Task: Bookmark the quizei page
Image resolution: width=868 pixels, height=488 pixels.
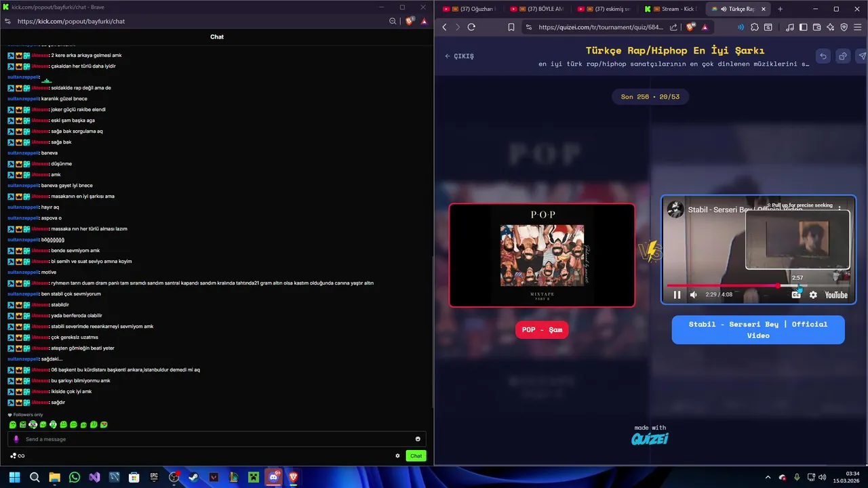Action: click(511, 27)
